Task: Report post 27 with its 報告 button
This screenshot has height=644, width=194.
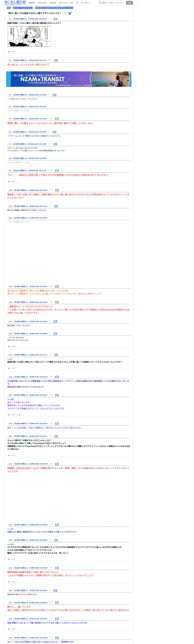Action: coord(57,603)
